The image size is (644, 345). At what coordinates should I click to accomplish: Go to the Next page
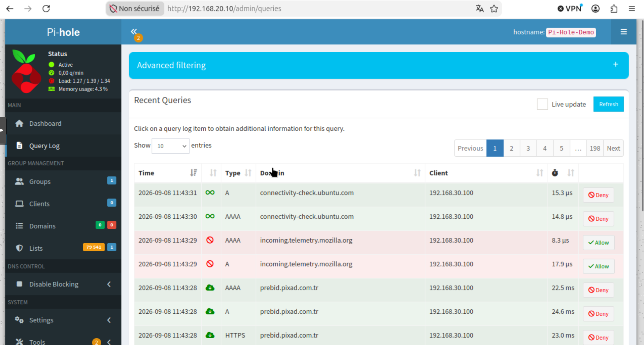613,148
